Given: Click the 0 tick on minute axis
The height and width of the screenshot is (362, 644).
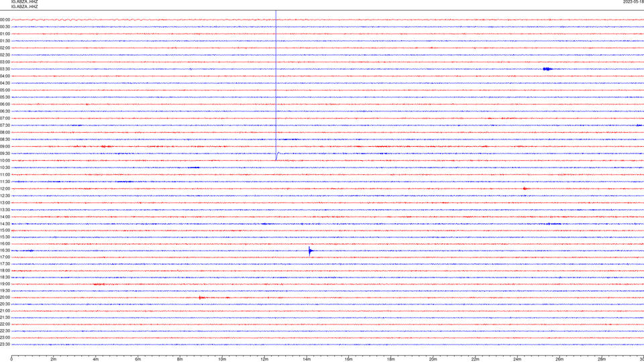Looking at the screenshot, I should pos(11,359).
